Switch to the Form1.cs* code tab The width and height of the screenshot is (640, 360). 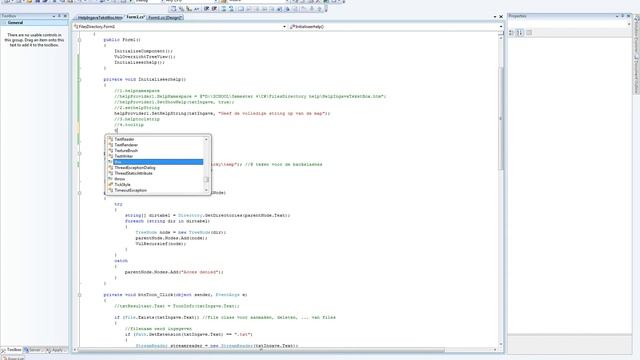click(x=135, y=18)
